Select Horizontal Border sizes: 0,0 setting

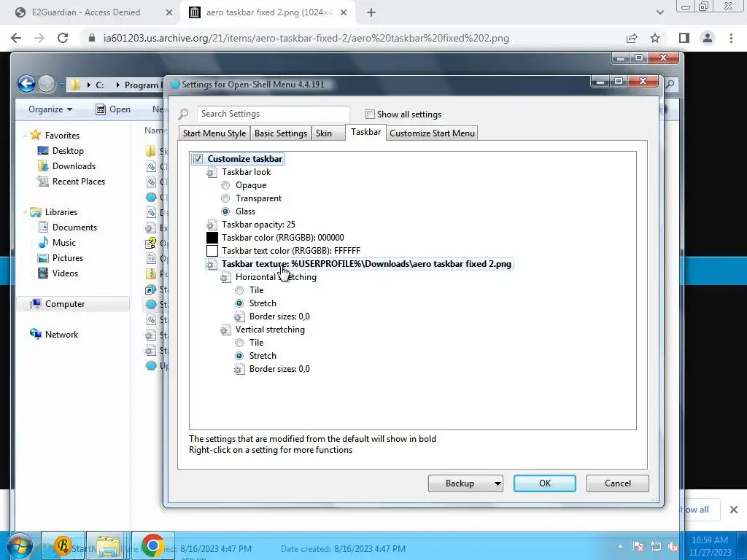(x=279, y=316)
